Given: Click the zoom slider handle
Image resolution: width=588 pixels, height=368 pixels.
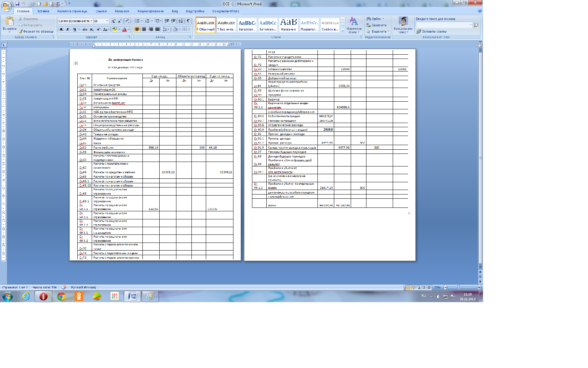Looking at the screenshot, I should tap(458, 287).
